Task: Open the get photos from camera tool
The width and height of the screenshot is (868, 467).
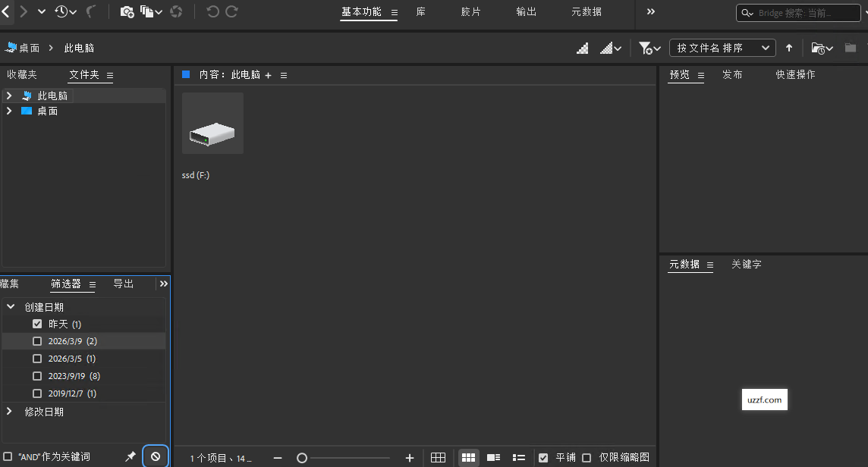Action: click(x=127, y=12)
